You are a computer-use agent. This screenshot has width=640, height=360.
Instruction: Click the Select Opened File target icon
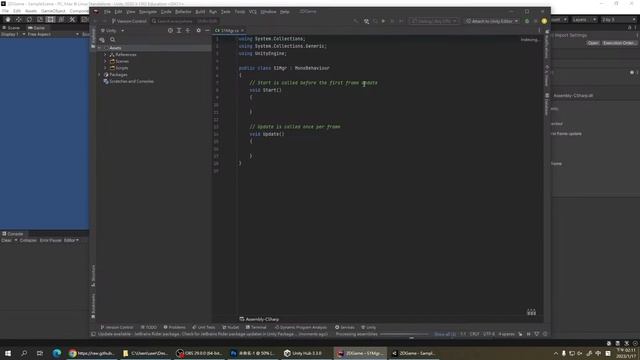coord(170,31)
